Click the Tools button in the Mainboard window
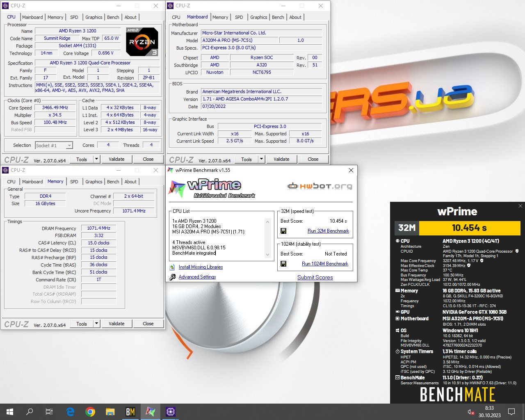This screenshot has height=420, width=525. [x=247, y=159]
